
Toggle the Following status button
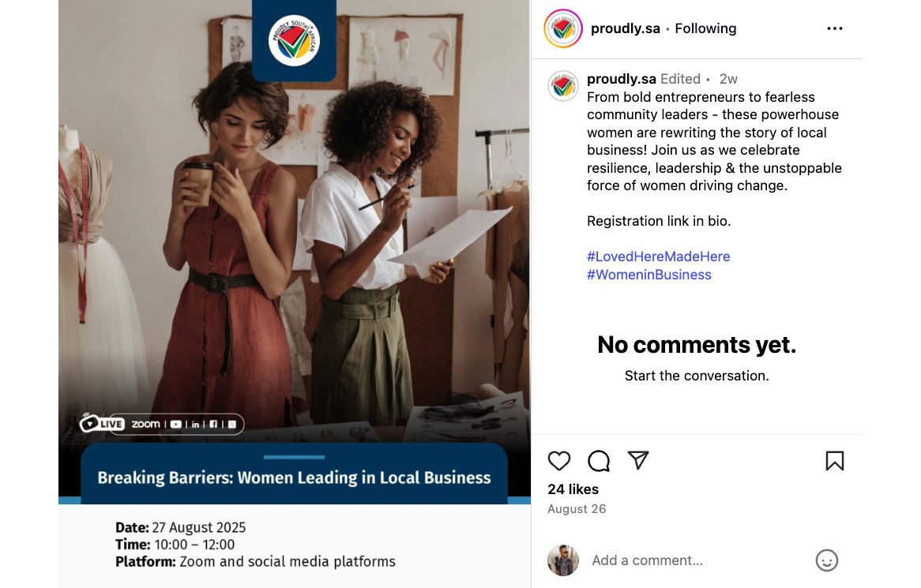point(705,28)
